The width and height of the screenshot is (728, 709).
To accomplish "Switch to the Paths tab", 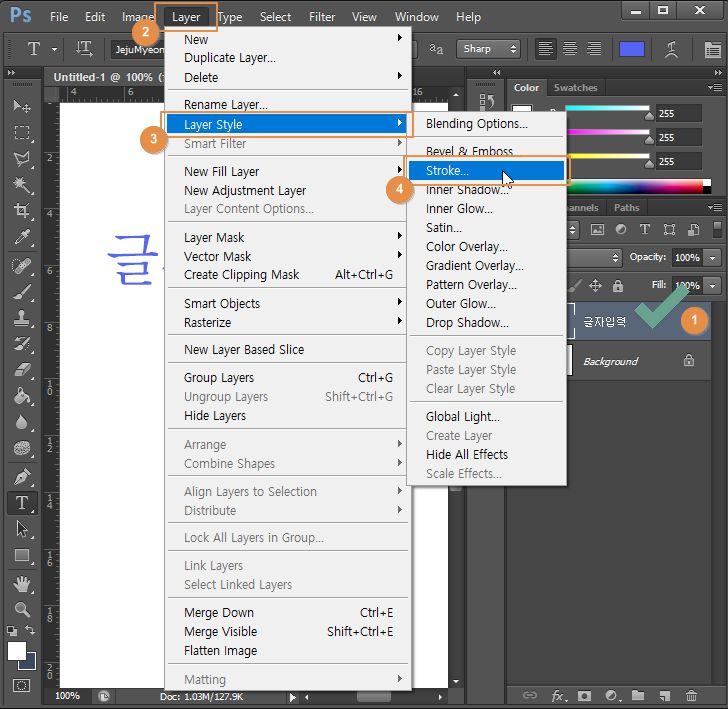I will tap(627, 208).
